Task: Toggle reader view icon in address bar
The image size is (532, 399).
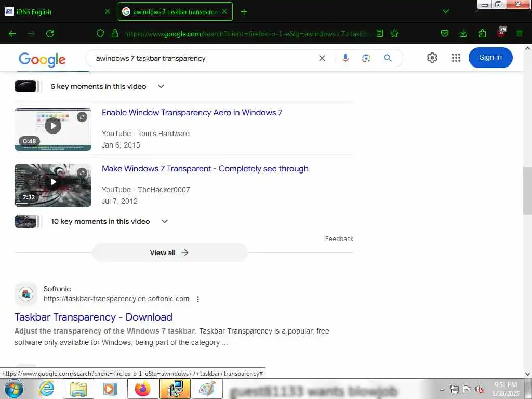Action: 380,33
